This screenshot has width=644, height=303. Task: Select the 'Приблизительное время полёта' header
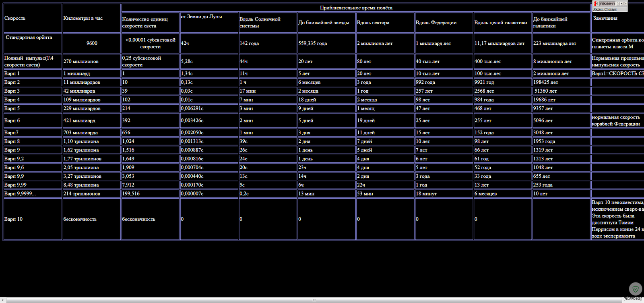coord(356,8)
